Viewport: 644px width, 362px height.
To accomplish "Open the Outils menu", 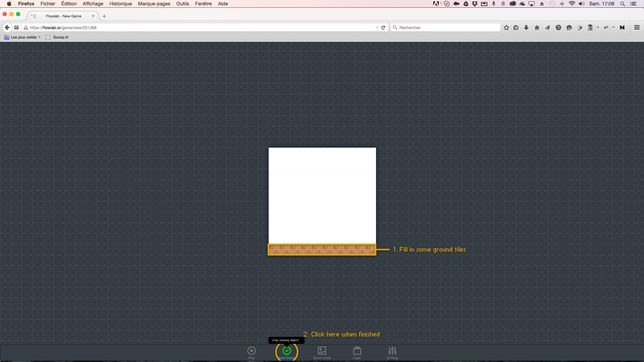I will (182, 4).
